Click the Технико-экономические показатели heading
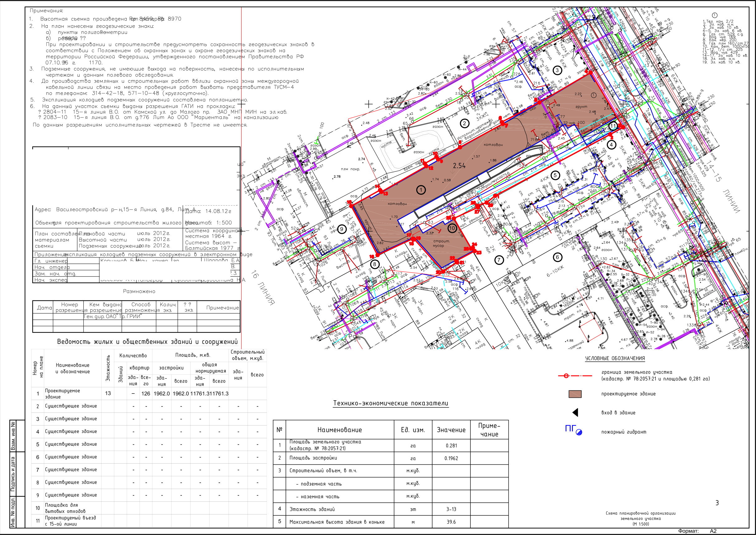The image size is (756, 535). pos(390,403)
